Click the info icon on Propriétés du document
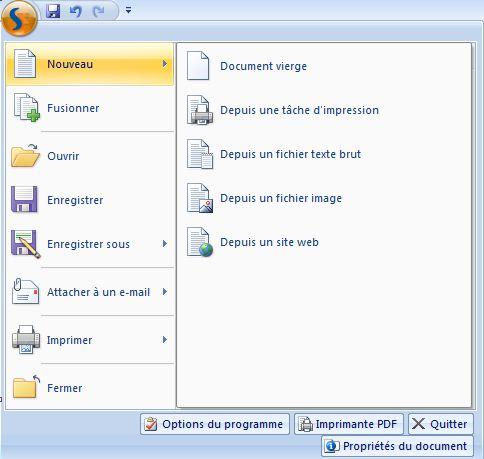 click(332, 446)
